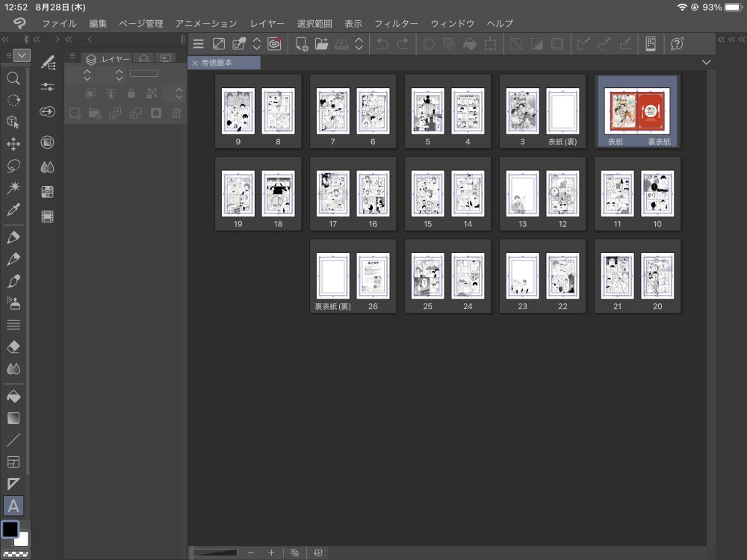Select the Zoom magnifier tool
The image size is (747, 560).
(13, 78)
